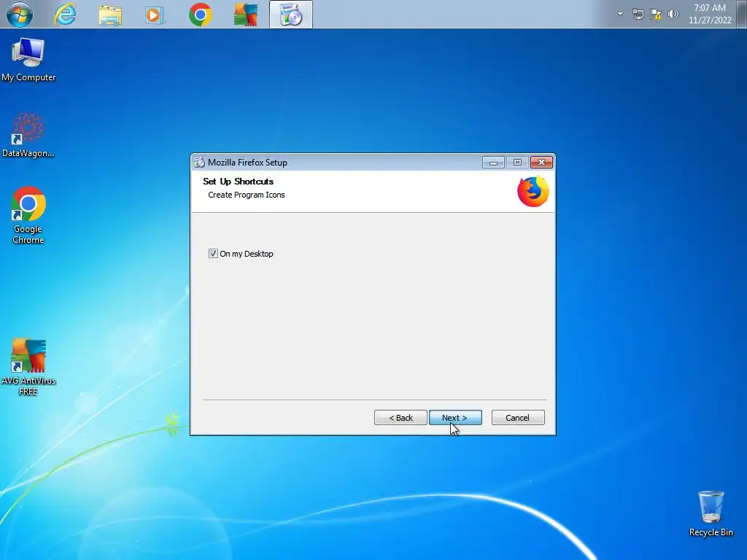Click the Set Up Shortcuts heading

(x=239, y=182)
